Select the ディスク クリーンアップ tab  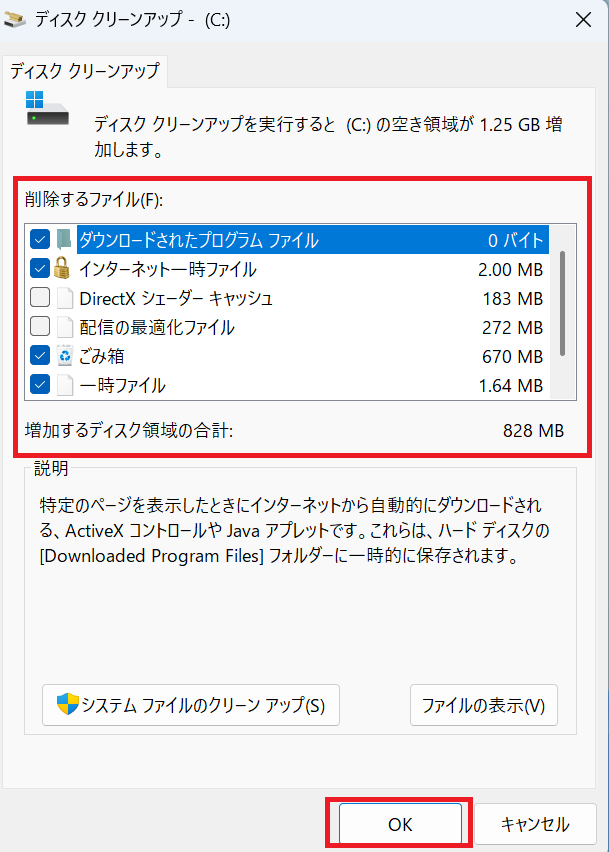[84, 71]
